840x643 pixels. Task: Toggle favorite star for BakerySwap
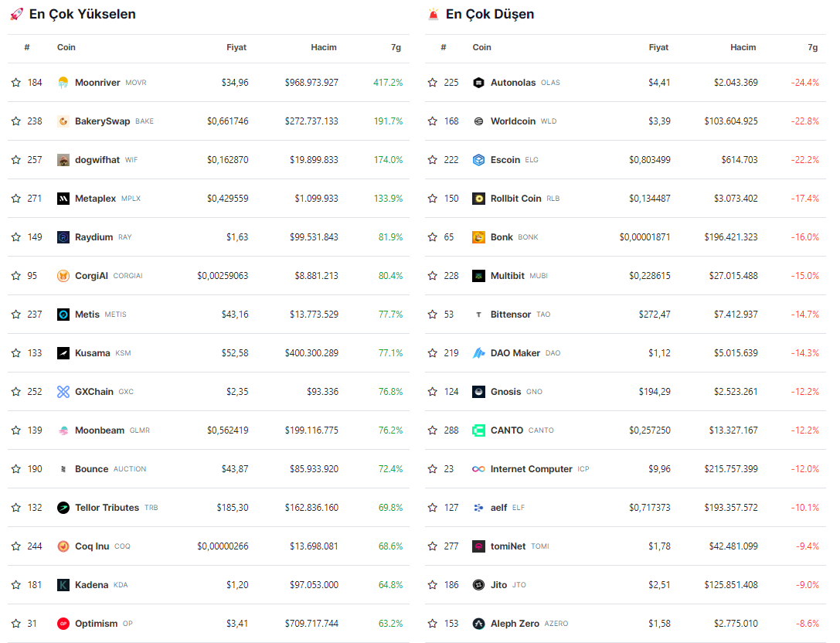tap(16, 121)
